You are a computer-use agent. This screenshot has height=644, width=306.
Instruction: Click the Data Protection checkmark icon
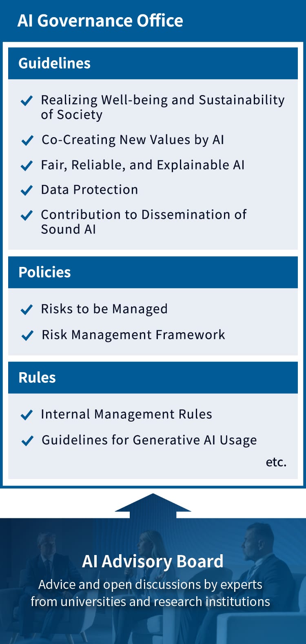[27, 190]
